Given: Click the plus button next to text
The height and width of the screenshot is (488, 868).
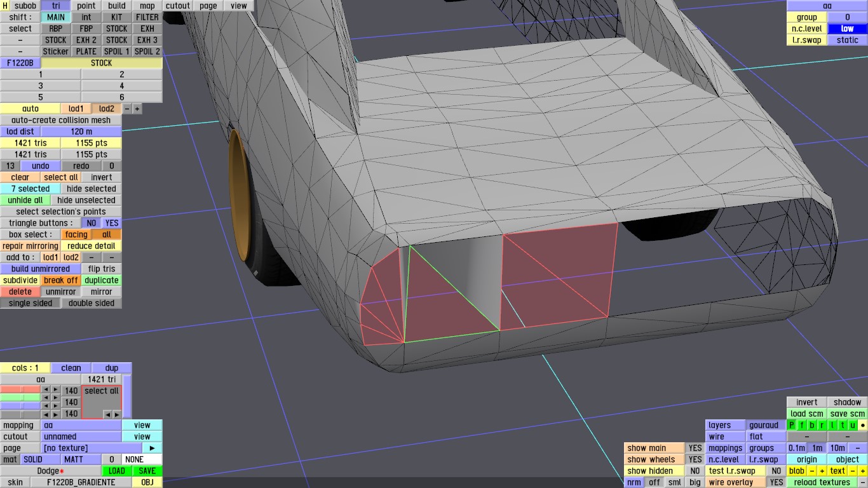Looking at the screenshot, I should tap(863, 471).
